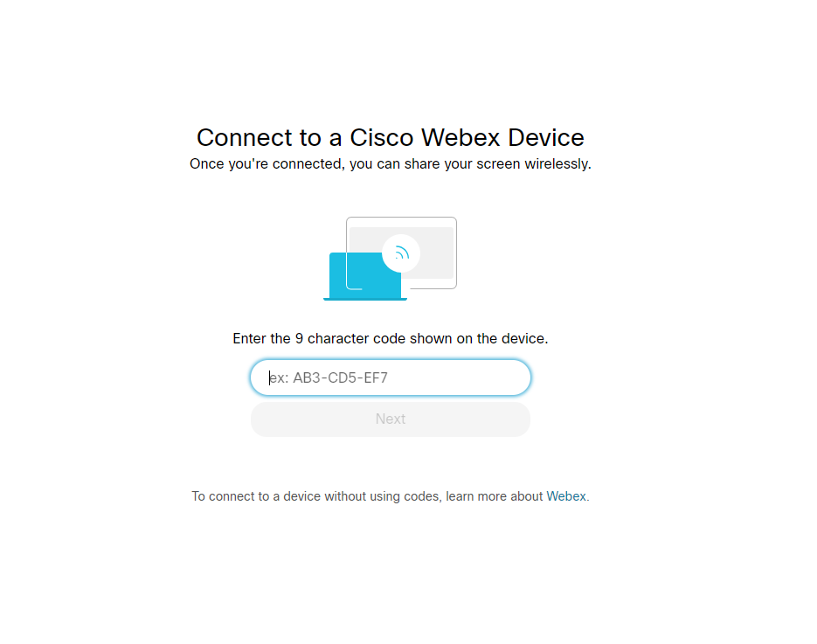Viewport: 817px width, 644px height.
Task: Click the blue laptop graphic
Action: (364, 276)
